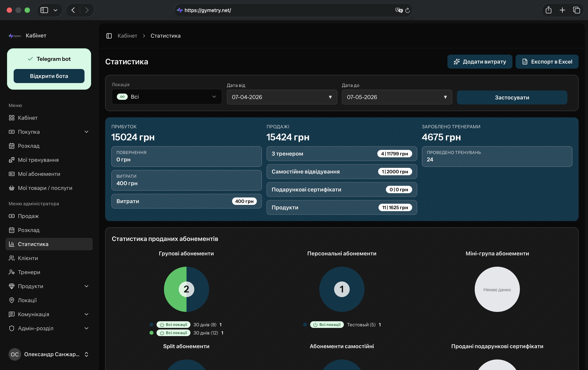
Task: Click Додати витрату button
Action: pos(480,62)
